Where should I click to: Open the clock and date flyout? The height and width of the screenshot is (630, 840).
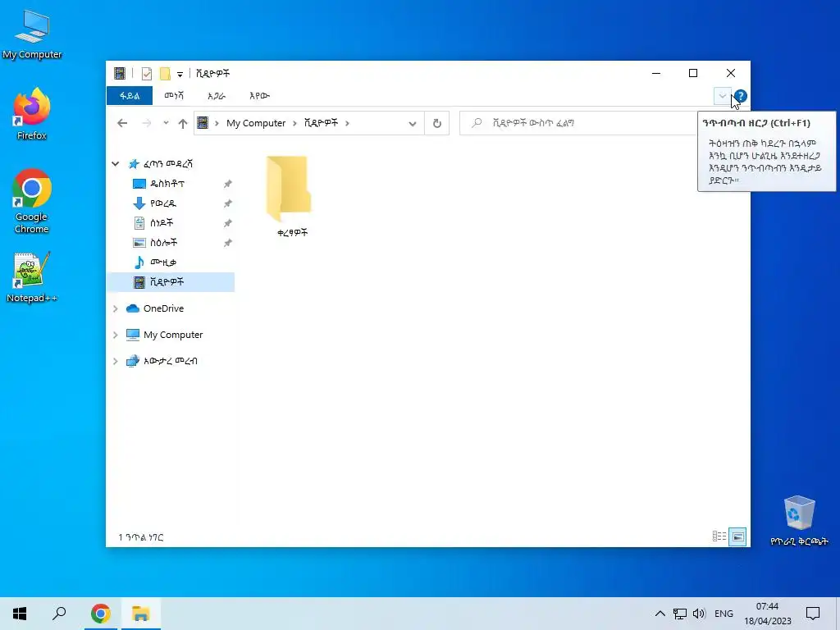(x=767, y=614)
